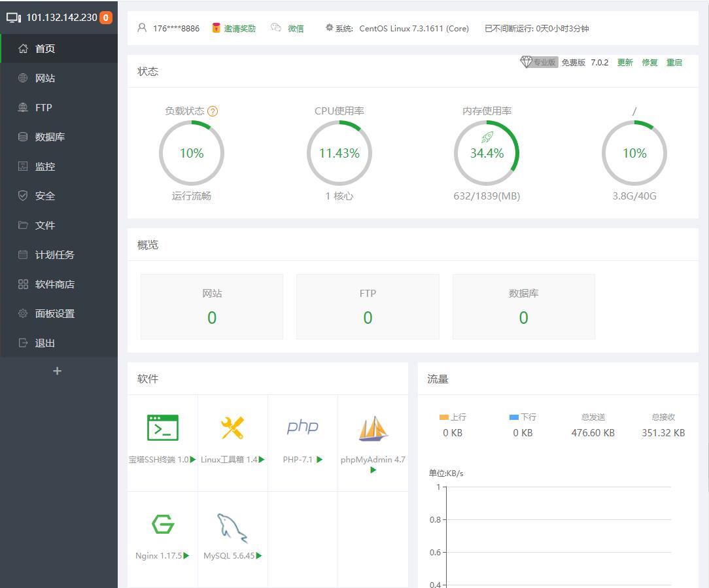
Task: Open the 宝塔SSH终端 terminal icon
Action: (x=163, y=428)
